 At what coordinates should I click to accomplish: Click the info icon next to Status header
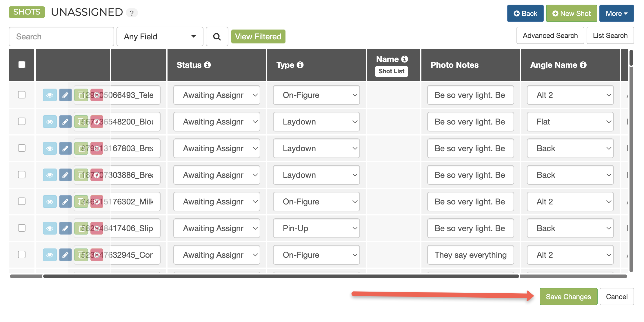[x=208, y=65]
